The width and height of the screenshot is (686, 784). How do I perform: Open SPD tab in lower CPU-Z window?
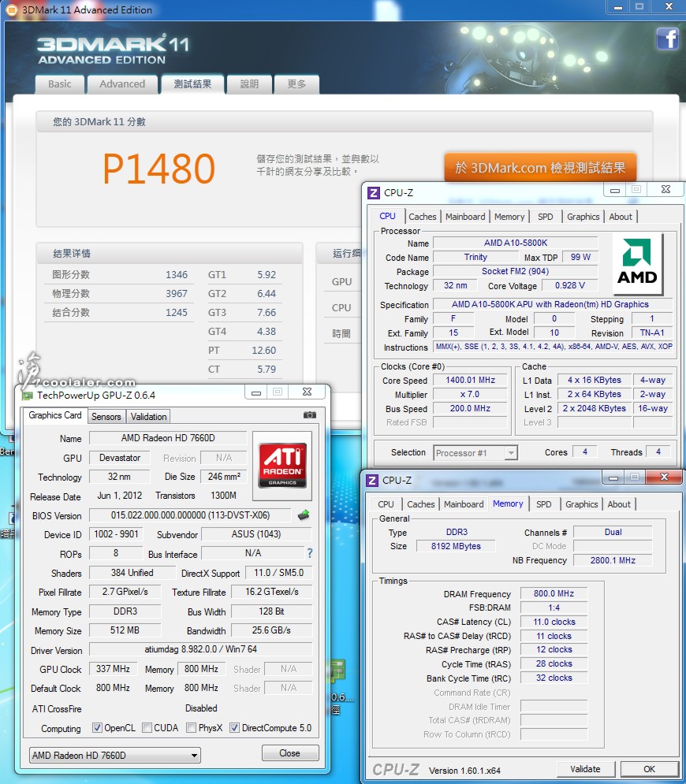544,504
